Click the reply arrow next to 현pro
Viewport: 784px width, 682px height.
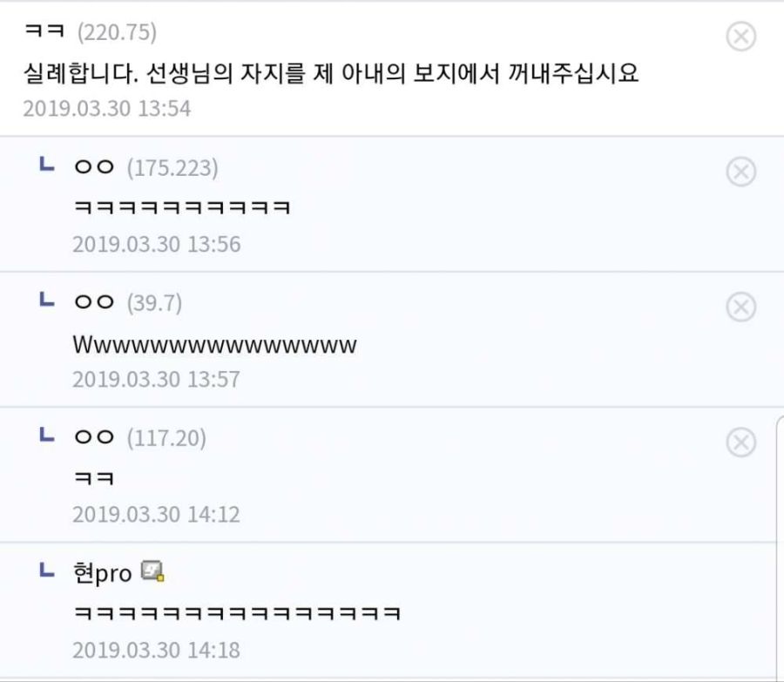point(47,571)
